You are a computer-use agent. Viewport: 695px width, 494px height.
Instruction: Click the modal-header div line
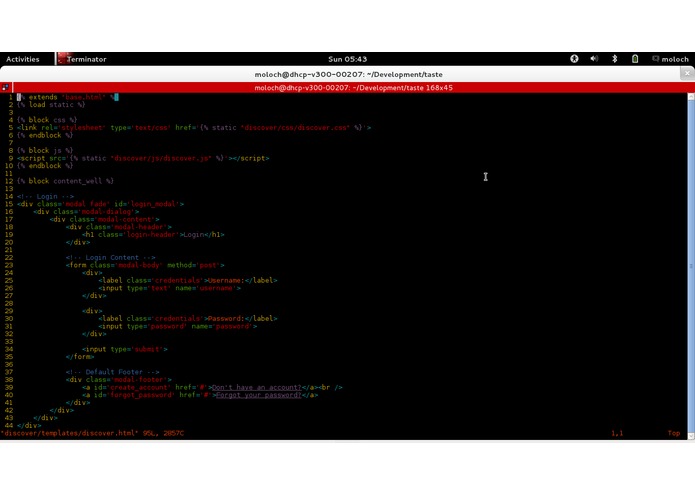click(118, 227)
